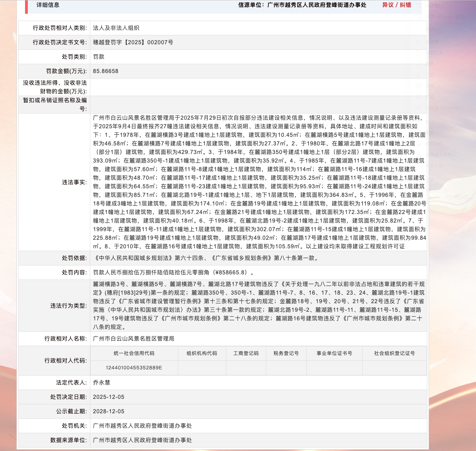
Task: Click the 工商登记码 column header
Action: tap(246, 353)
